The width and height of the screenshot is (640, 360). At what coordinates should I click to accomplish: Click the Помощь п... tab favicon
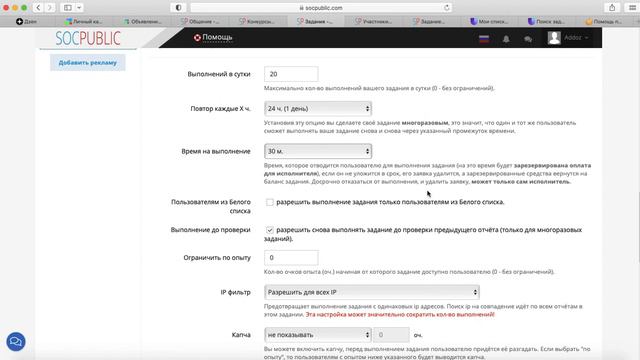(589, 21)
